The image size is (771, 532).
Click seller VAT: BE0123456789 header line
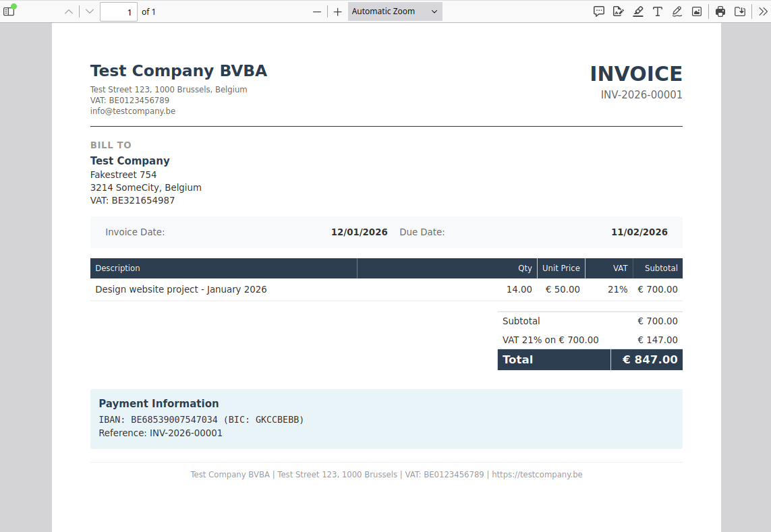point(130,100)
